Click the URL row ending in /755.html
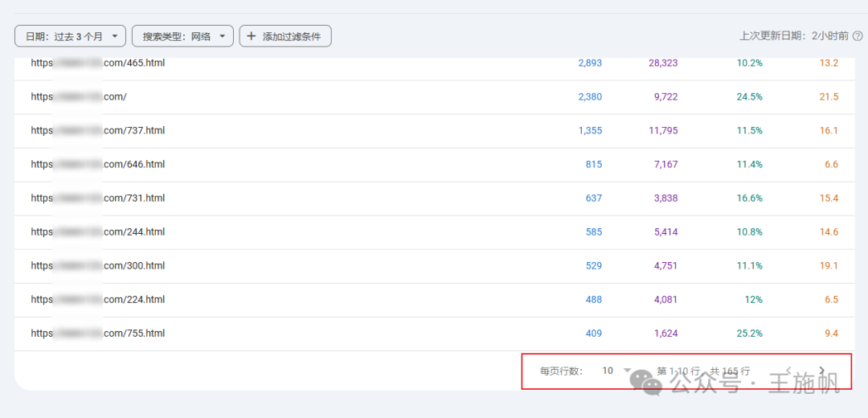Viewport: 868px width, 418px height. tap(434, 334)
